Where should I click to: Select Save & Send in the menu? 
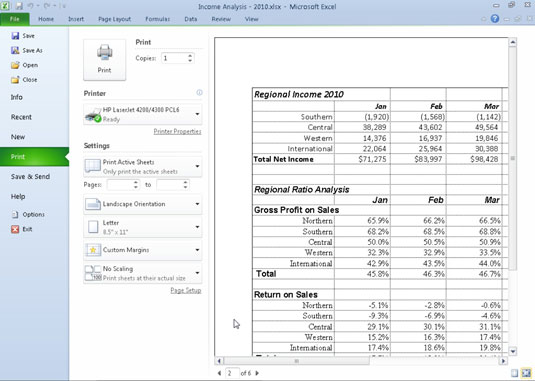30,176
